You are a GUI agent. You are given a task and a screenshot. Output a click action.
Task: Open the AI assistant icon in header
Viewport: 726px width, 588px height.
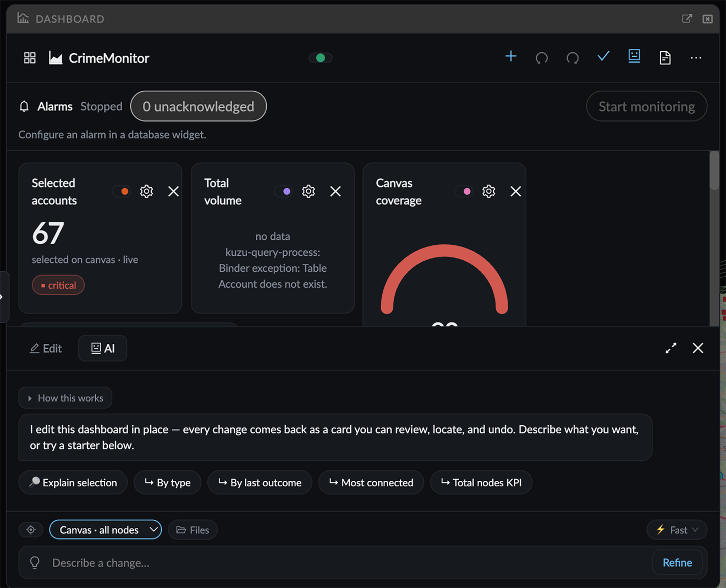point(634,57)
